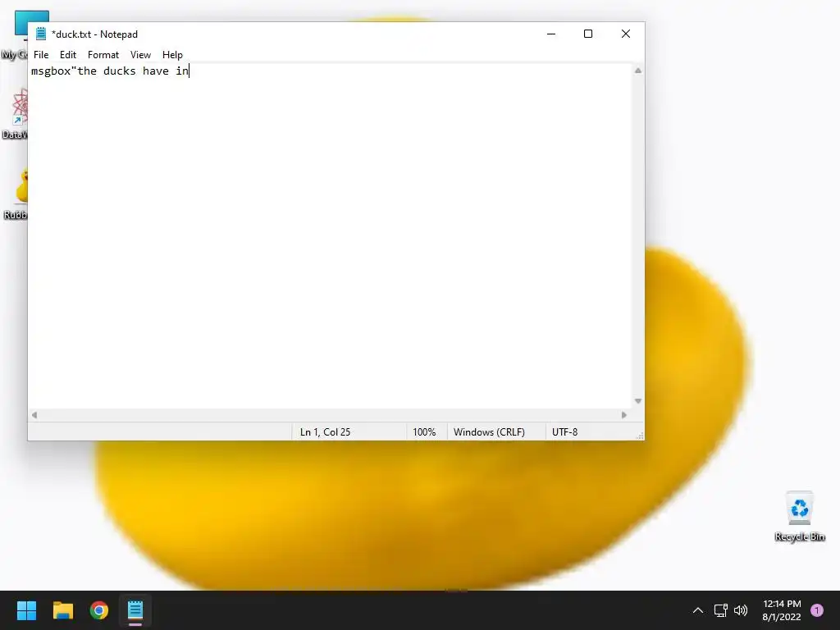Show hidden system tray icons
The image size is (840, 630).
point(697,610)
